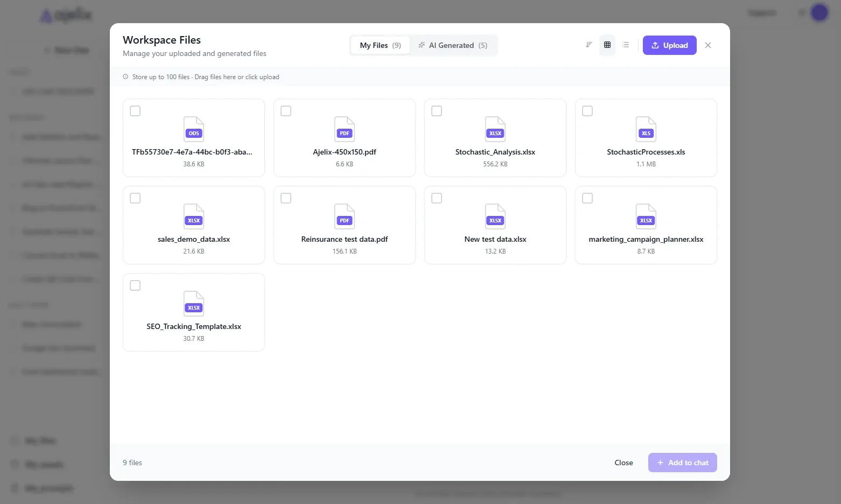Switch to grid view layout
The height and width of the screenshot is (504, 841).
(x=607, y=45)
